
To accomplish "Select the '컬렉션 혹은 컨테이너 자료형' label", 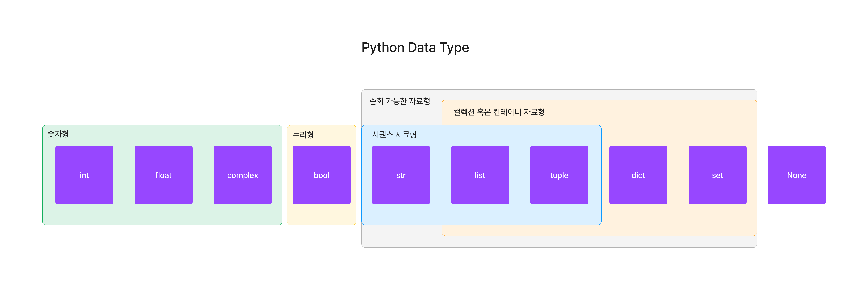I will pyautogui.click(x=499, y=112).
